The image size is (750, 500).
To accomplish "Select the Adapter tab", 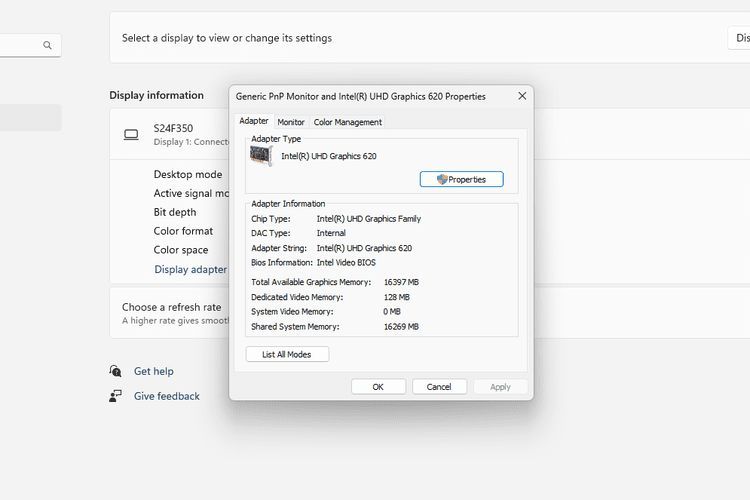I will (253, 121).
